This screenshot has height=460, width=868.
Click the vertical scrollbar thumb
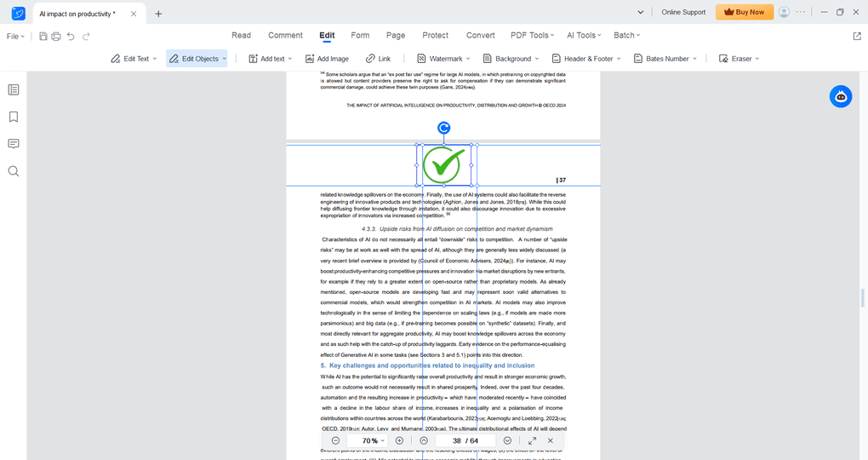tap(862, 297)
